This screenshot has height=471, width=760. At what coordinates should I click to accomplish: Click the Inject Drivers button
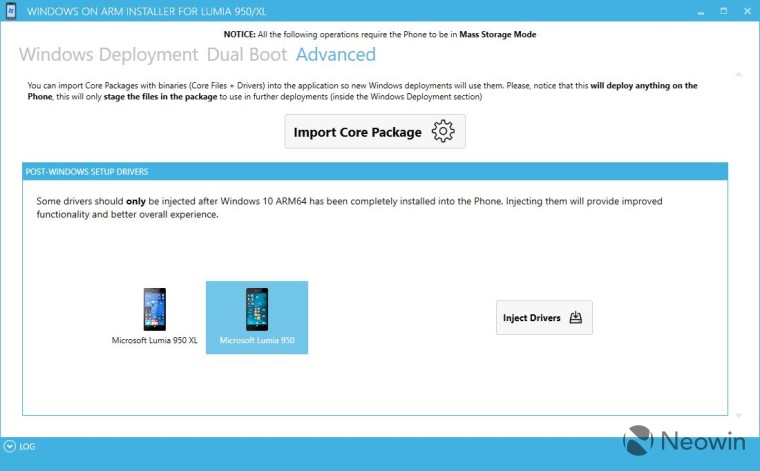point(544,317)
